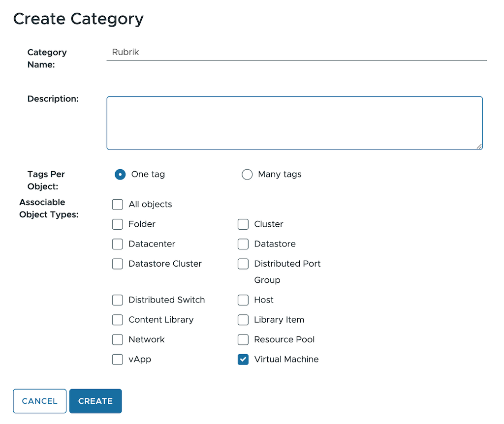Tick the Network checkbox
The image size is (504, 424).
click(118, 340)
